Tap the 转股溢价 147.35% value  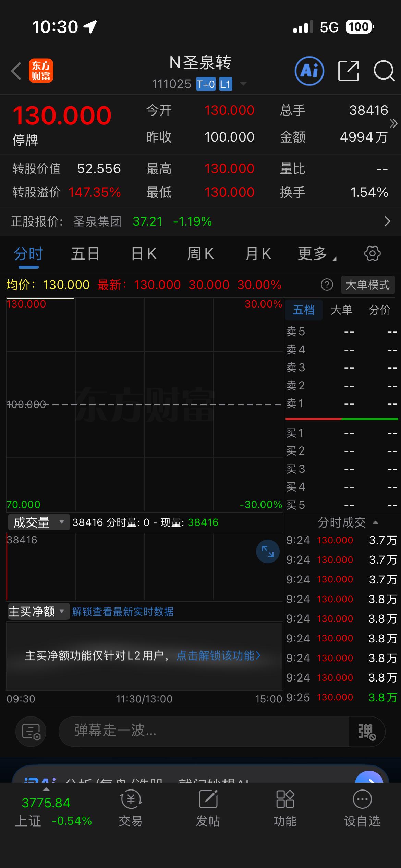click(95, 192)
